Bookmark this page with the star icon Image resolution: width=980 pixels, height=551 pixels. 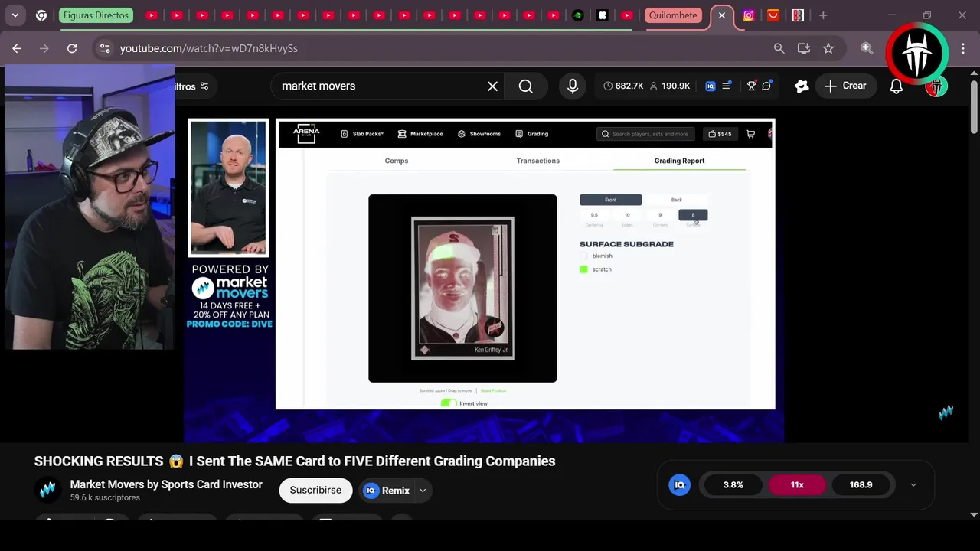[828, 48]
